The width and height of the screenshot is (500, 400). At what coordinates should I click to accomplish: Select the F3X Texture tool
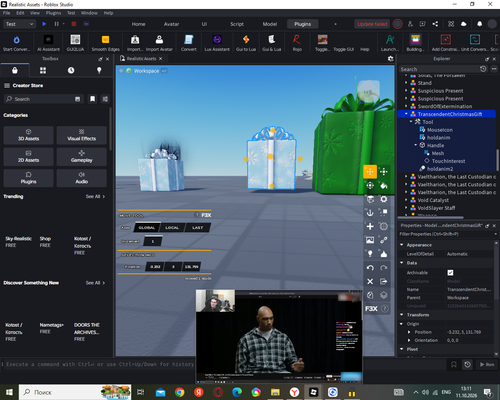click(370, 240)
